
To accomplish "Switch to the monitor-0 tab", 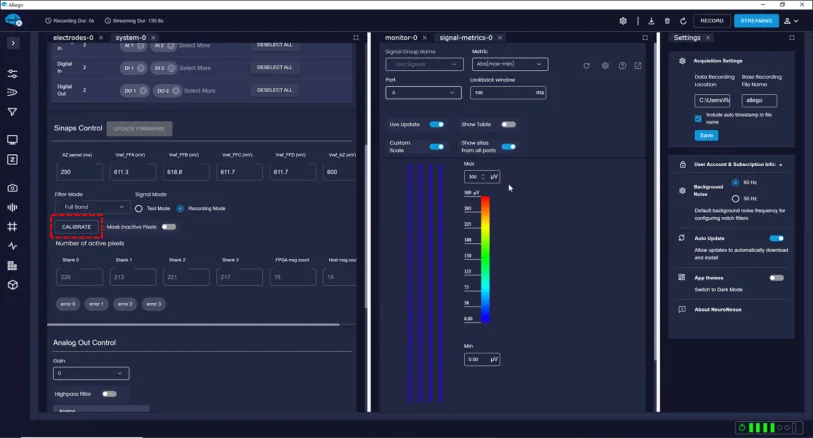I will point(401,37).
